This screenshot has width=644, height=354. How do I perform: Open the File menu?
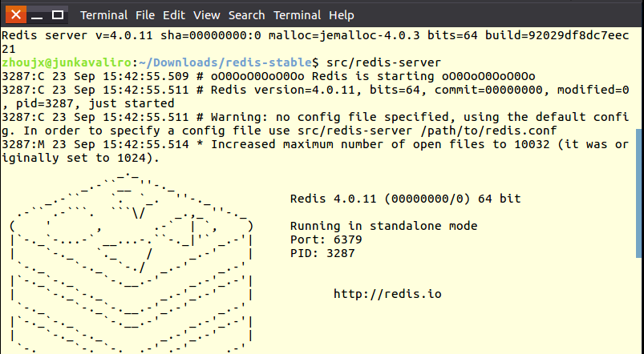(145, 15)
